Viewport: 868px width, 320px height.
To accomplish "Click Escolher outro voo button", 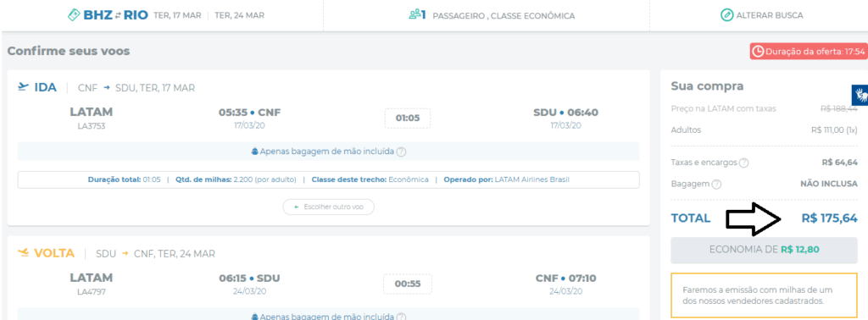I will [328, 207].
